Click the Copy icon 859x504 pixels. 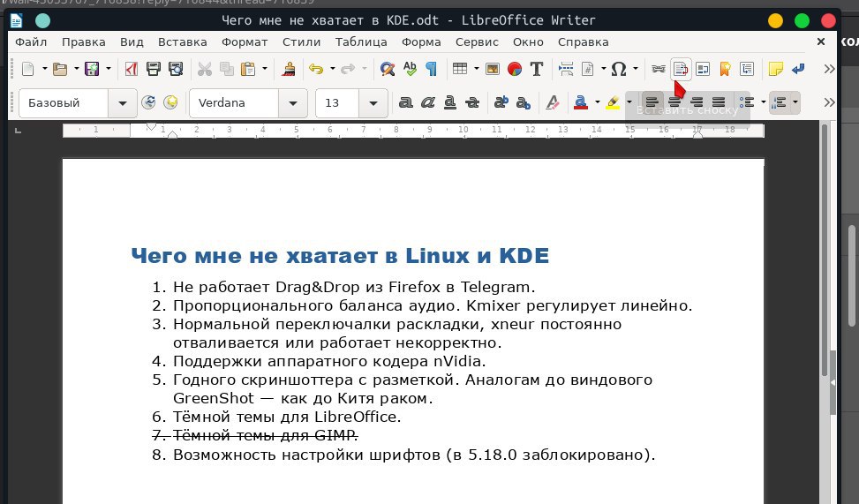(226, 69)
